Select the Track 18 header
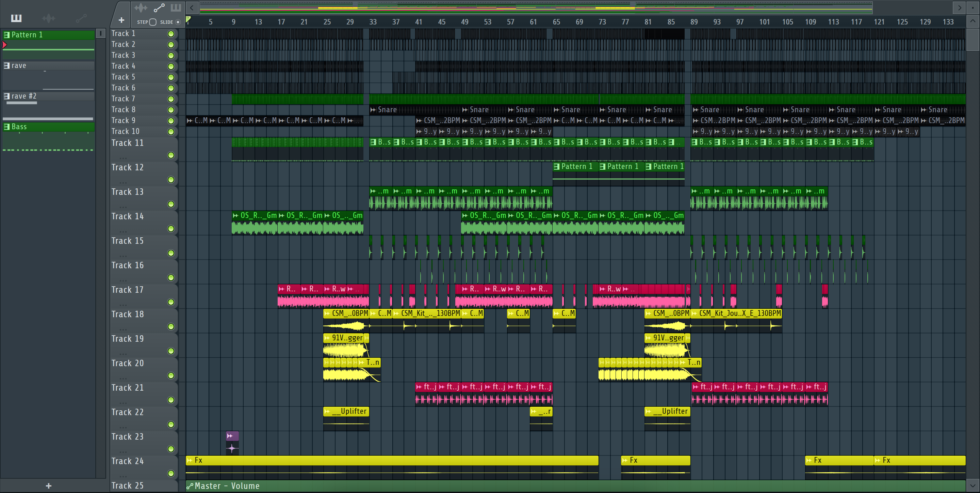 click(x=144, y=320)
